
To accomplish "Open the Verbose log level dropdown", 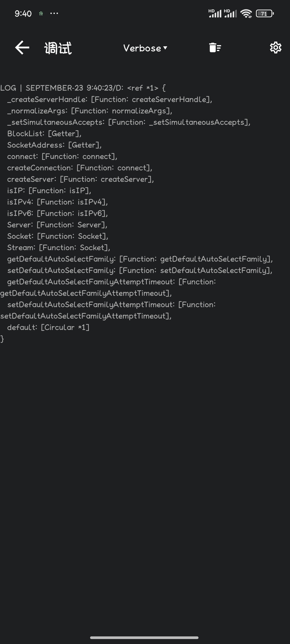I will [x=145, y=48].
